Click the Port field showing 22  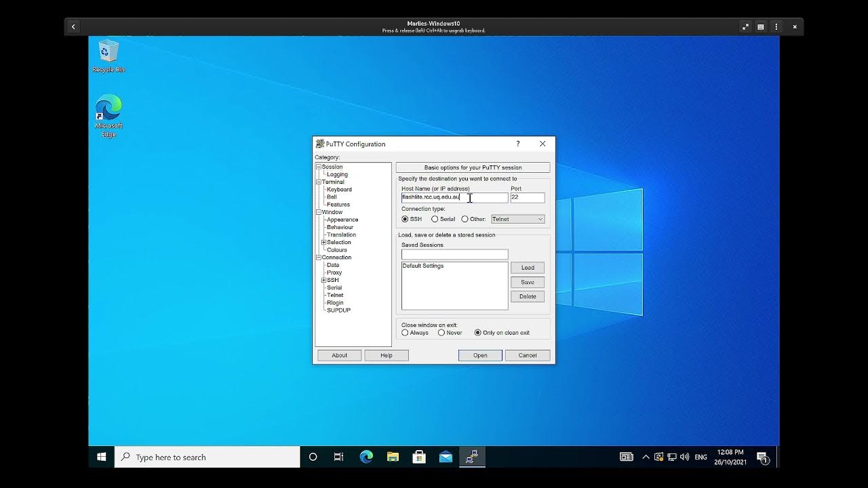click(x=528, y=197)
